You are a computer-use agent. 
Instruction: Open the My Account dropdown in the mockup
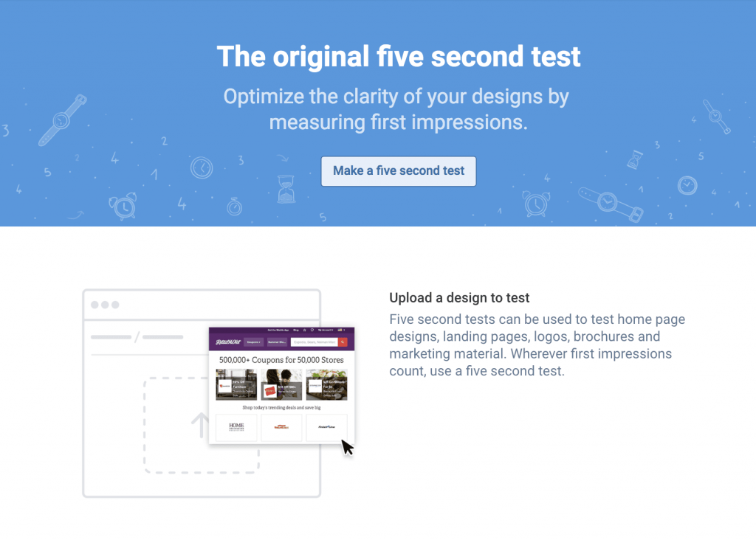326,330
